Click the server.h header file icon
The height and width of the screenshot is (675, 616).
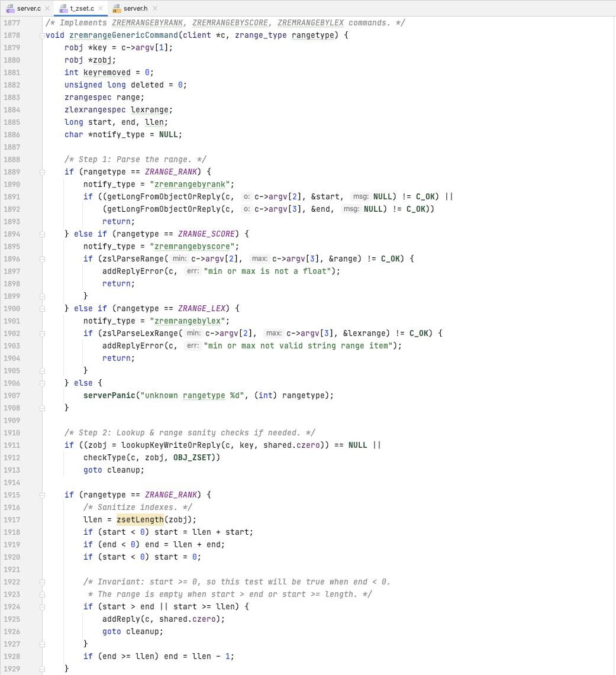coord(116,8)
